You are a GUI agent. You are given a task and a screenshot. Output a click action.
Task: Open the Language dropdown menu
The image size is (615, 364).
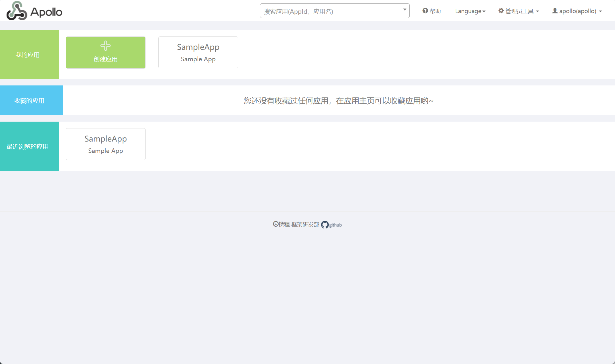tap(470, 11)
